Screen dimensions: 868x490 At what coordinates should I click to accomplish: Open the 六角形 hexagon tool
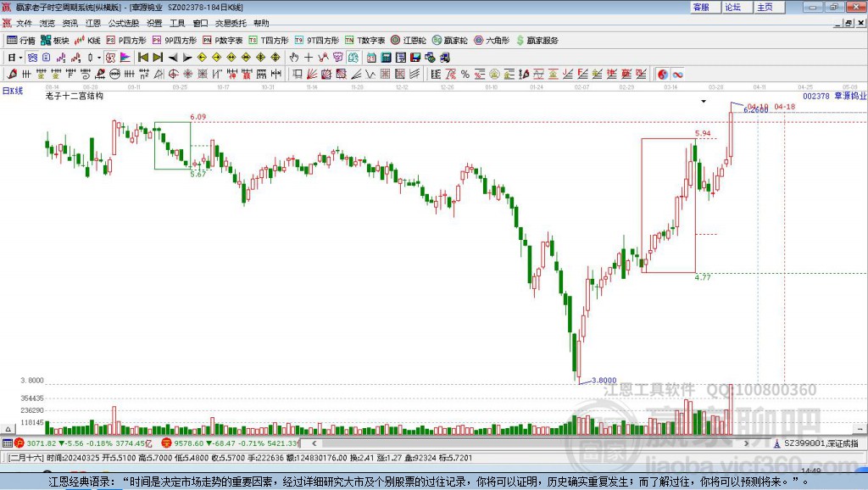point(492,41)
